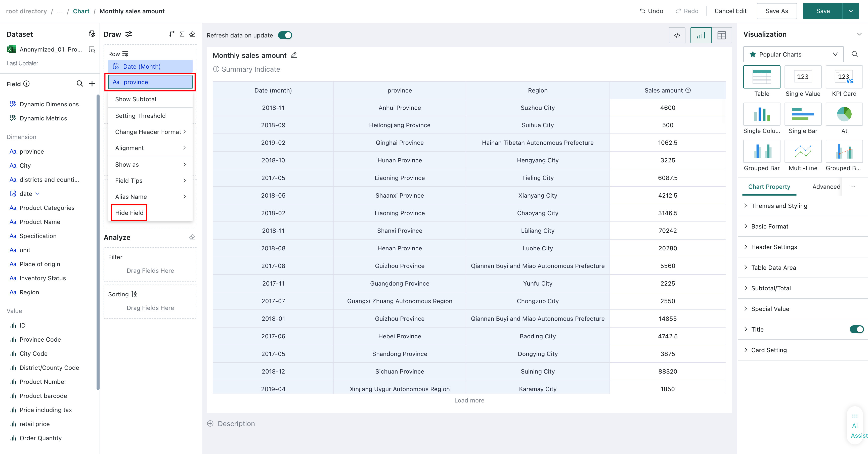Image resolution: width=868 pixels, height=454 pixels.
Task: Open the Show as submenu
Action: [x=150, y=164]
